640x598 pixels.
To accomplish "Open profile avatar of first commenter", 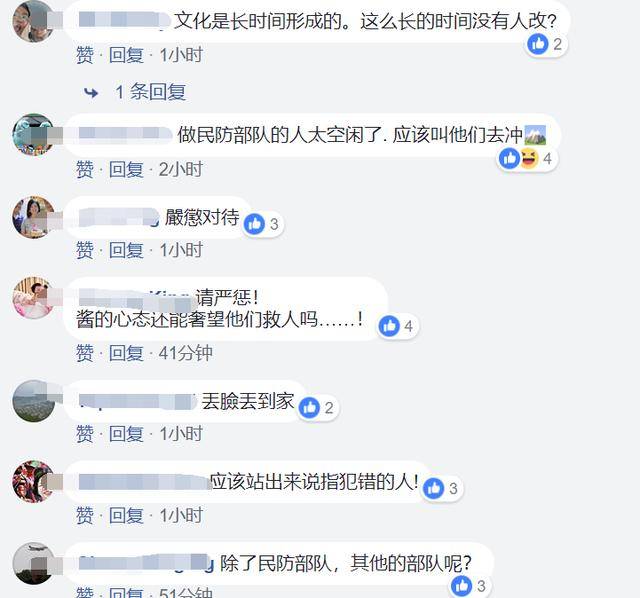I will coord(33,21).
